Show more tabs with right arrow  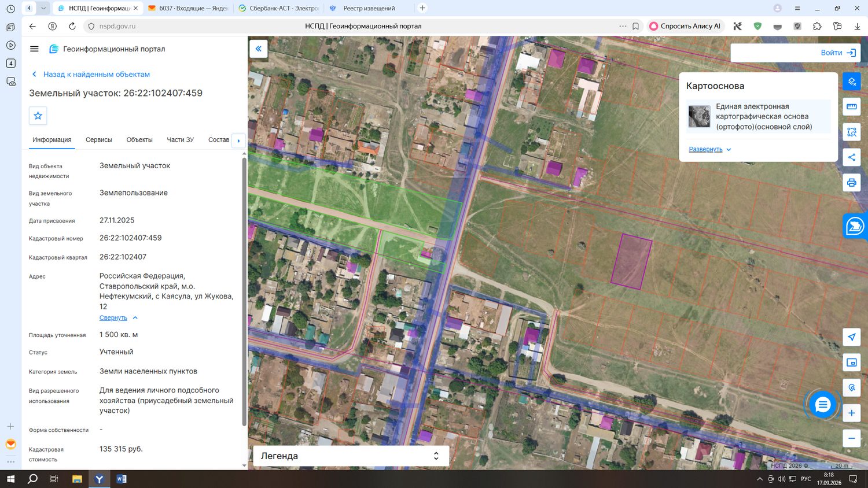coord(238,141)
